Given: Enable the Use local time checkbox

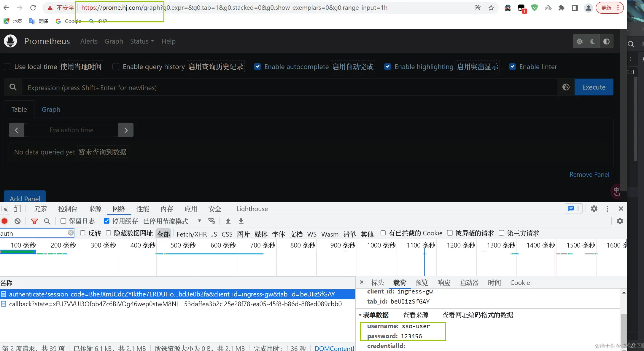Looking at the screenshot, I should [7, 66].
